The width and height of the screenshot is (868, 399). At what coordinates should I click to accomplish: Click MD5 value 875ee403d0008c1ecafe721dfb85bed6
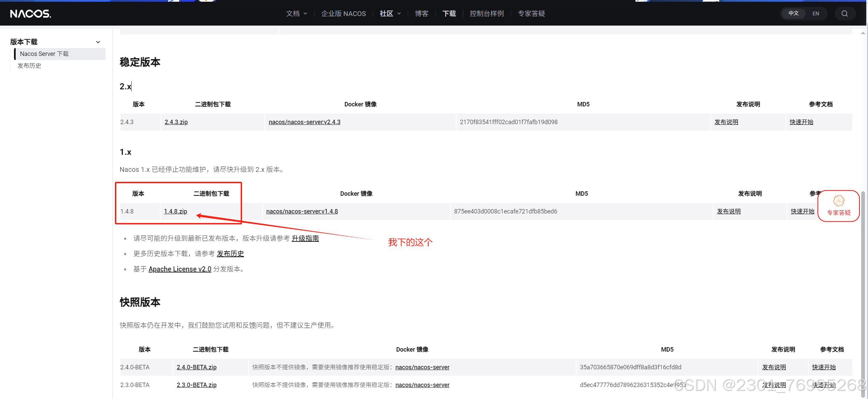click(506, 211)
